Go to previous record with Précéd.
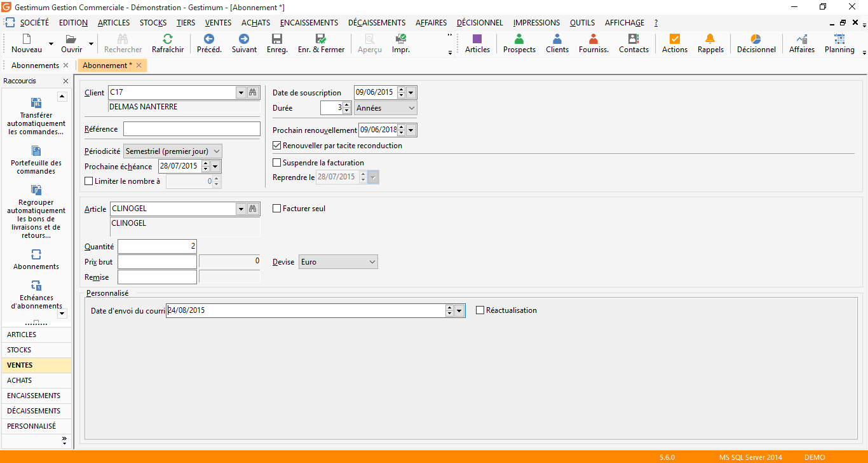Image resolution: width=868 pixels, height=463 pixels. (209, 39)
